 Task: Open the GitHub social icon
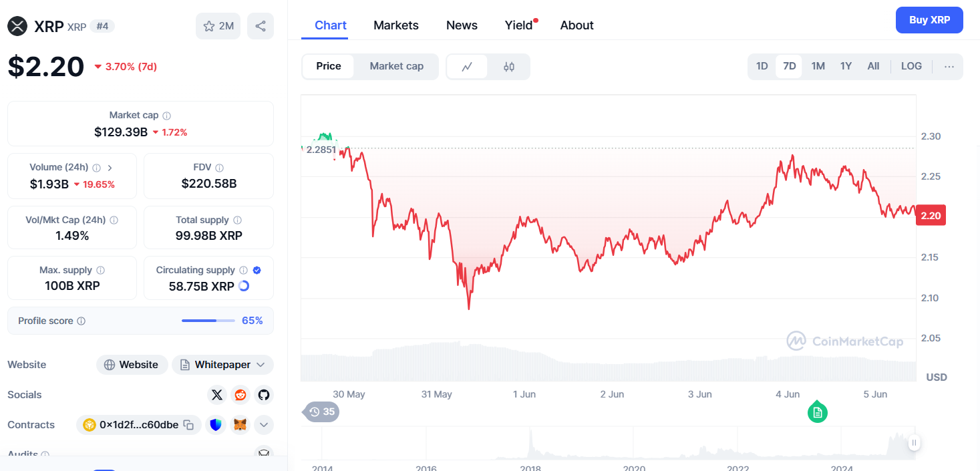pos(264,395)
